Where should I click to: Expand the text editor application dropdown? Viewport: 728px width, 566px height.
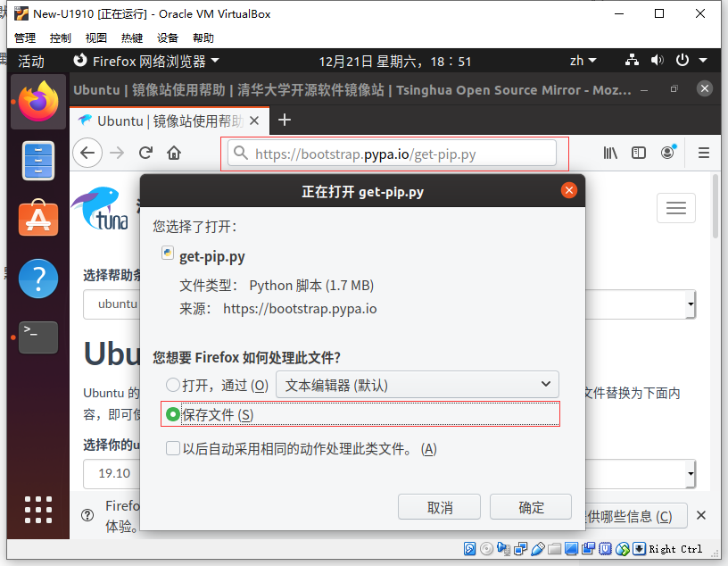tap(418, 385)
